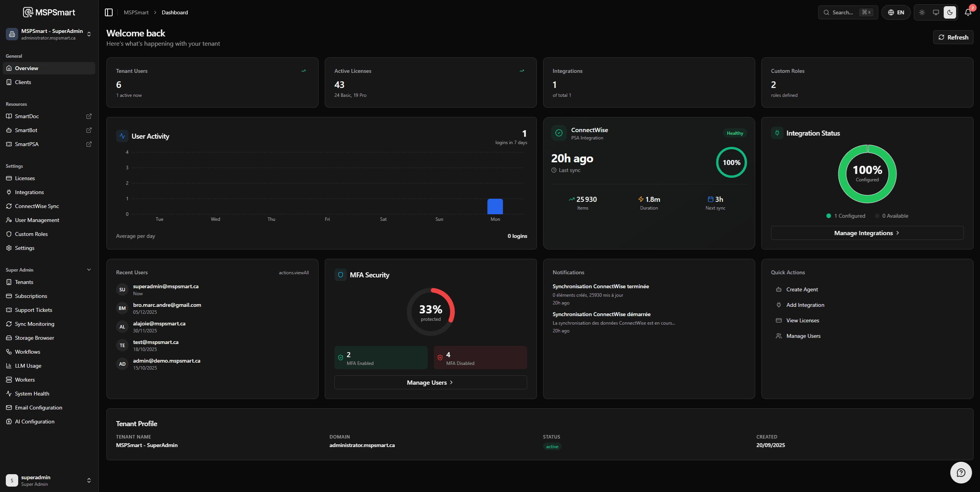Click the notification bell icon
Screen dimensions: 980x492
click(967, 12)
